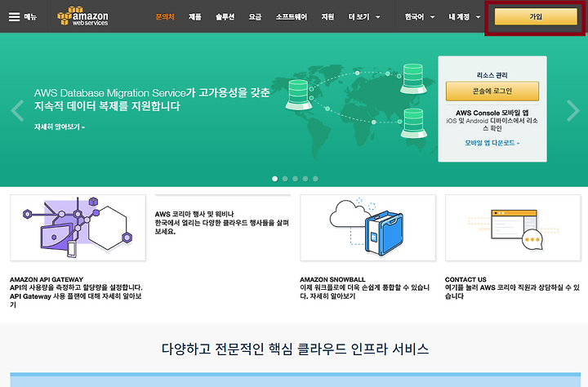Expand the 내 계정 dropdown
Screen dimensions: 588x387
point(465,17)
